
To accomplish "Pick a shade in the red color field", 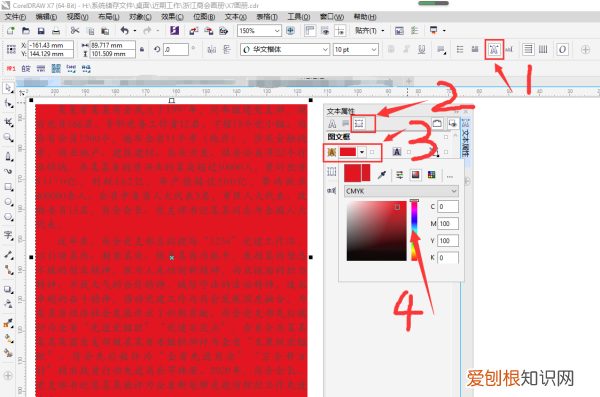I will (377, 231).
